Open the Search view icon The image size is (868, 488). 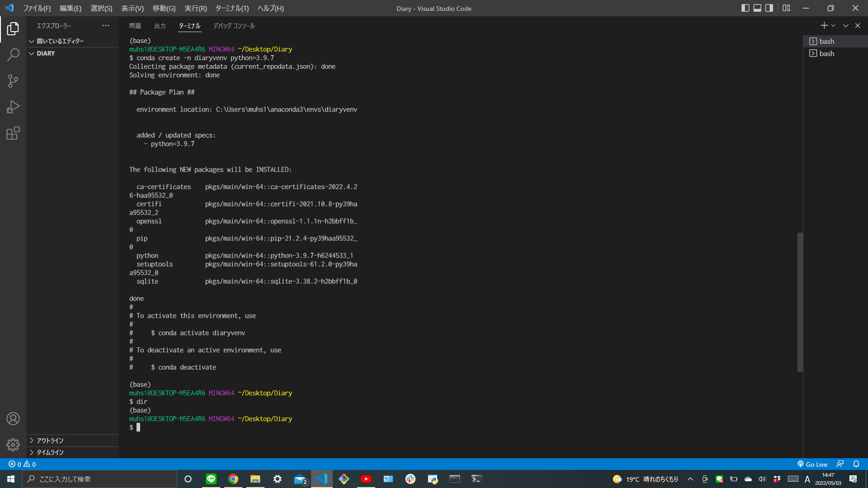click(13, 55)
